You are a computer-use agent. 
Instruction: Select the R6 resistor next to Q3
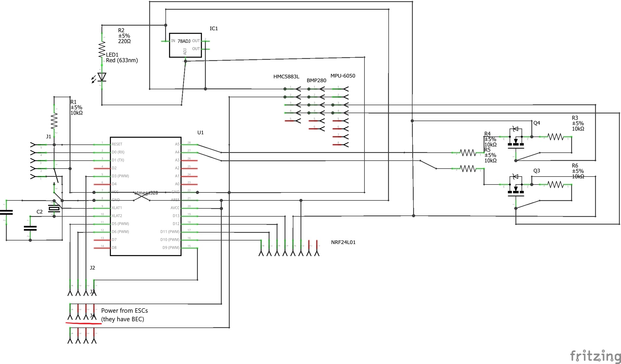coord(556,185)
